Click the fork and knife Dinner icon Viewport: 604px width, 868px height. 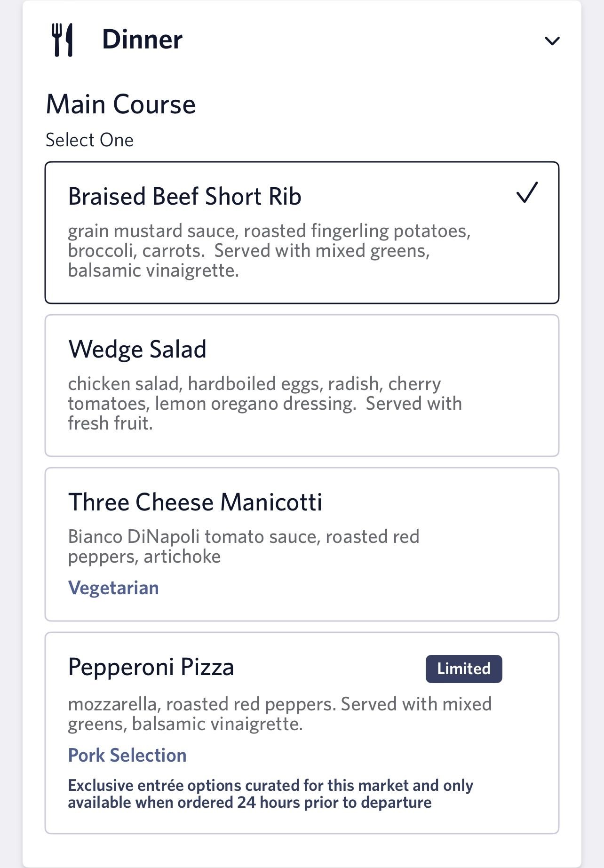[x=63, y=40]
